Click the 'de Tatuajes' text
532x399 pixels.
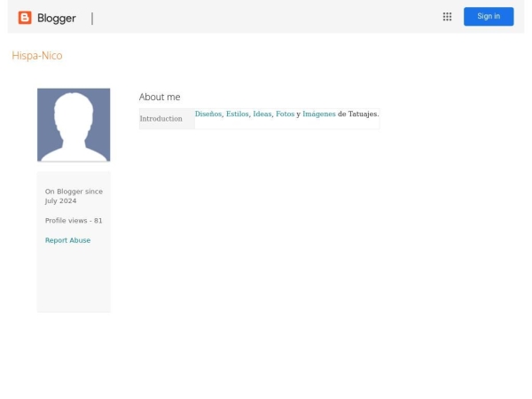(x=357, y=114)
